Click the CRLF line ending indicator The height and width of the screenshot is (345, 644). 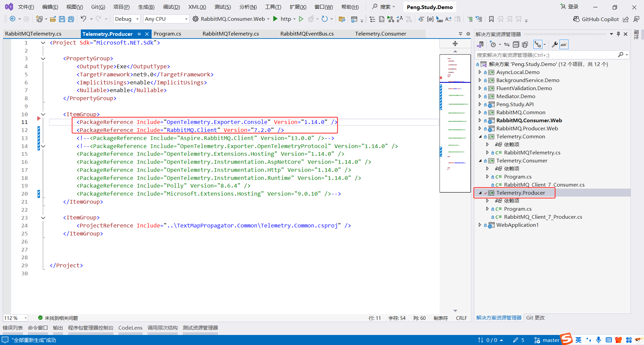click(462, 318)
